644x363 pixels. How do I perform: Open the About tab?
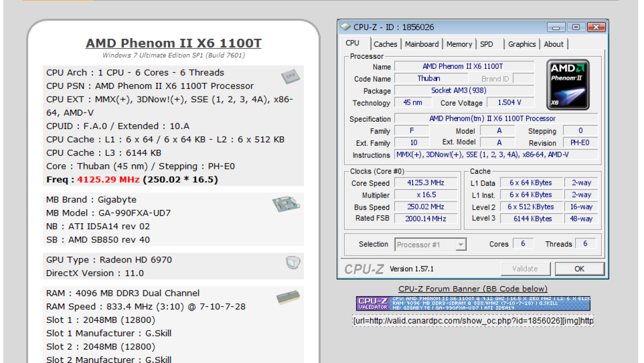click(x=553, y=44)
